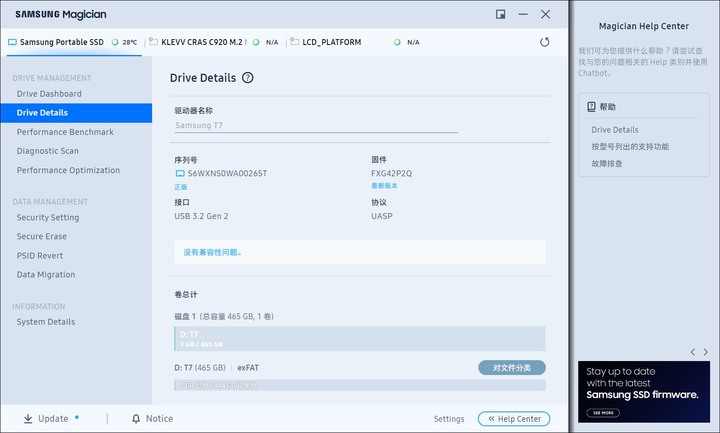Click the Update button at bottom
Screen dimensions: 720x433
(51, 419)
